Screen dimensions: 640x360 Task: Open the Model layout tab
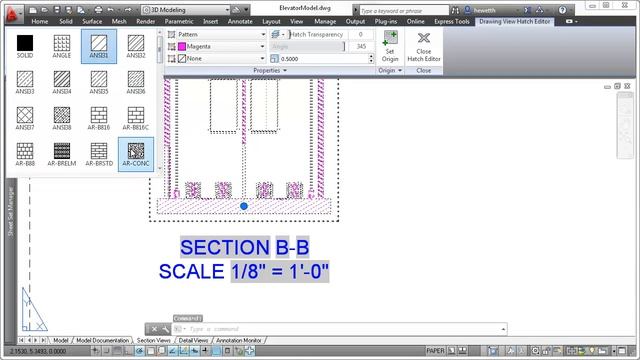tap(60, 340)
